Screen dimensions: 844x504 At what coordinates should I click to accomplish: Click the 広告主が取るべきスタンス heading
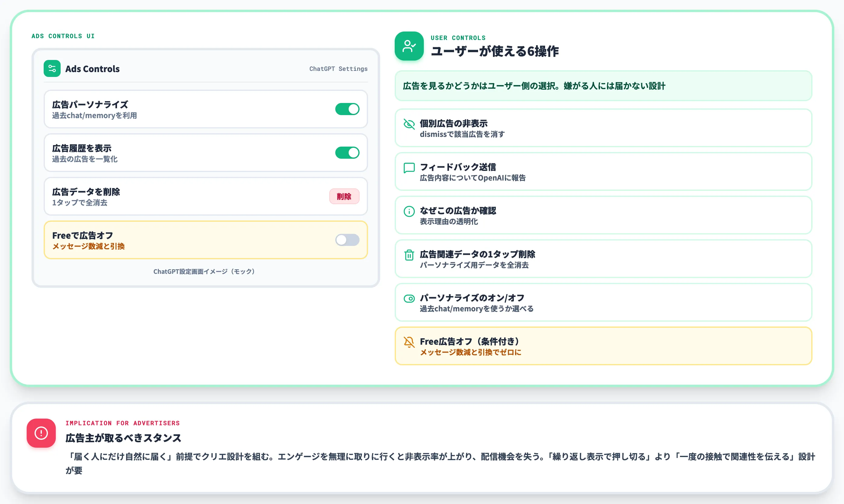point(123,438)
